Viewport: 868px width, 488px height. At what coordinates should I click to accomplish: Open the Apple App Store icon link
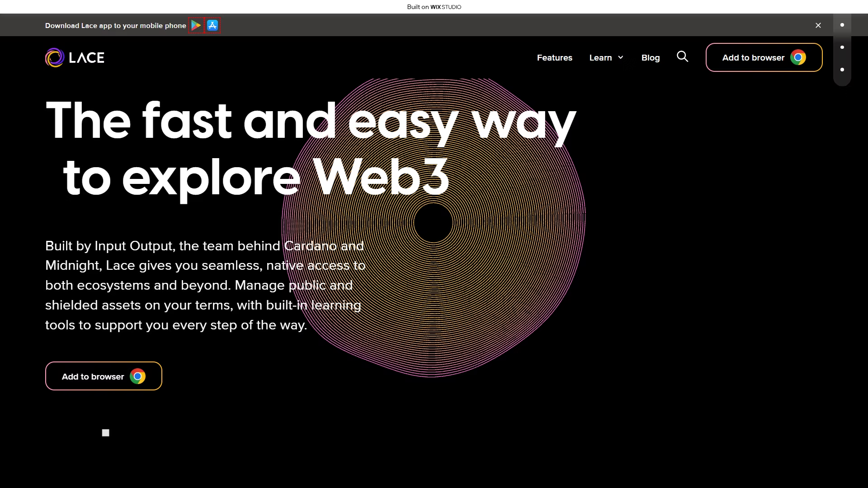pyautogui.click(x=212, y=25)
